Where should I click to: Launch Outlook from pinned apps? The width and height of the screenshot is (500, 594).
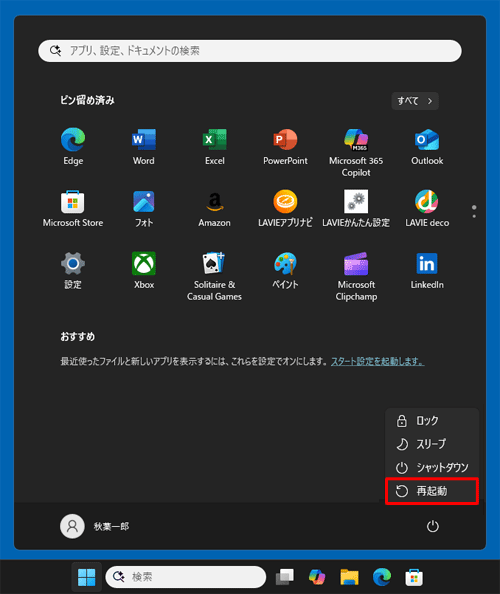coord(427,146)
